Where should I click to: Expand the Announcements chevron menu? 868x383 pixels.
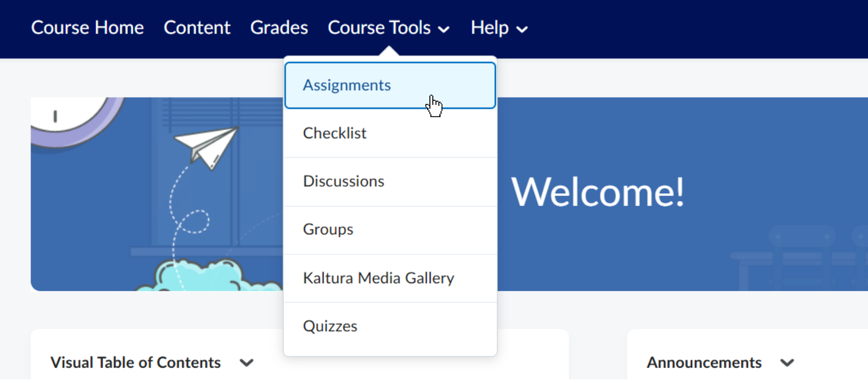point(787,363)
